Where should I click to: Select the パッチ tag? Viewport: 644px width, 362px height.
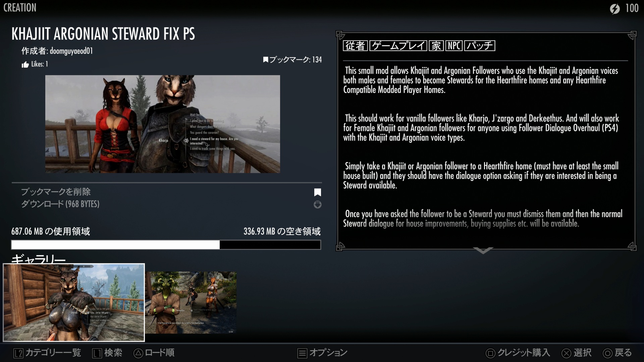click(480, 46)
